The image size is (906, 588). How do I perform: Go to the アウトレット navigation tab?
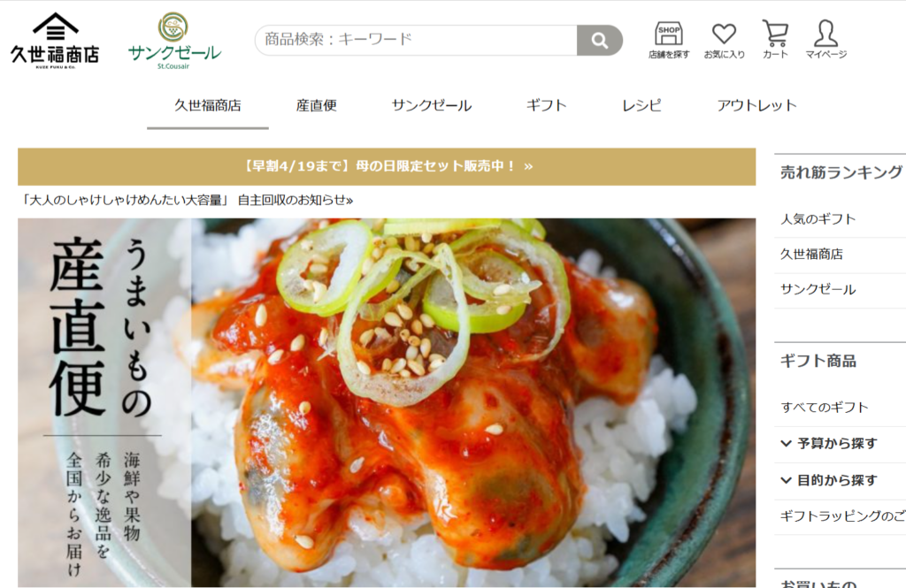click(x=756, y=106)
